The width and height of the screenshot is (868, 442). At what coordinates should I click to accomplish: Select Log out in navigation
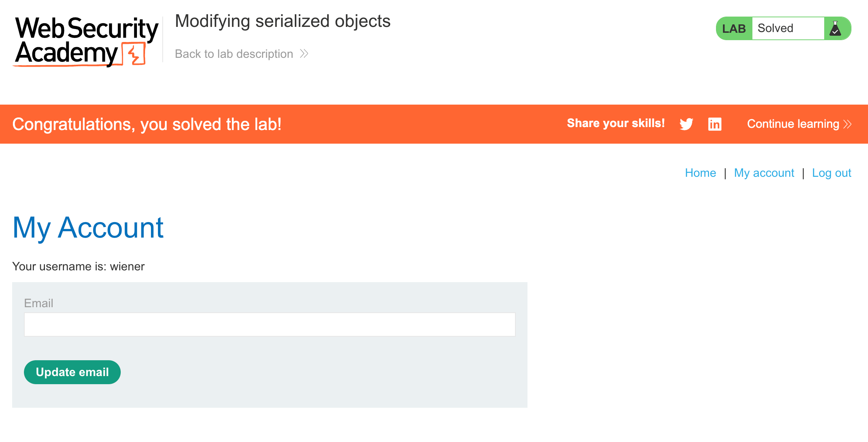[832, 173]
